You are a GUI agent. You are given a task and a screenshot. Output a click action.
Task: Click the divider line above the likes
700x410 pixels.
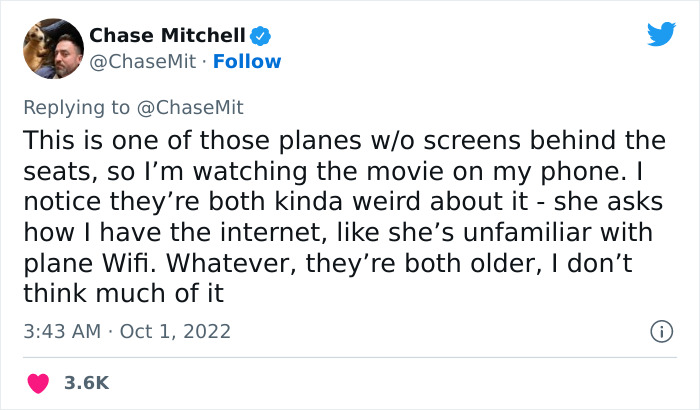(349, 357)
